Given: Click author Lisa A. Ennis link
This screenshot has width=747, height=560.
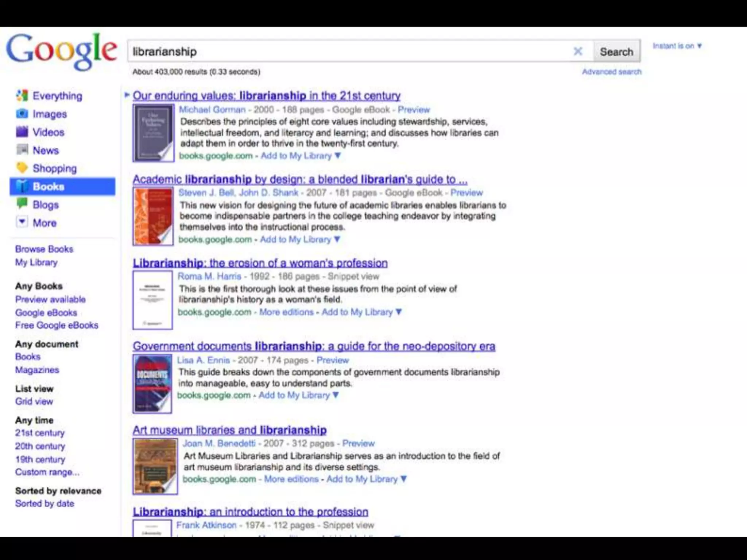Looking at the screenshot, I should pyautogui.click(x=204, y=360).
